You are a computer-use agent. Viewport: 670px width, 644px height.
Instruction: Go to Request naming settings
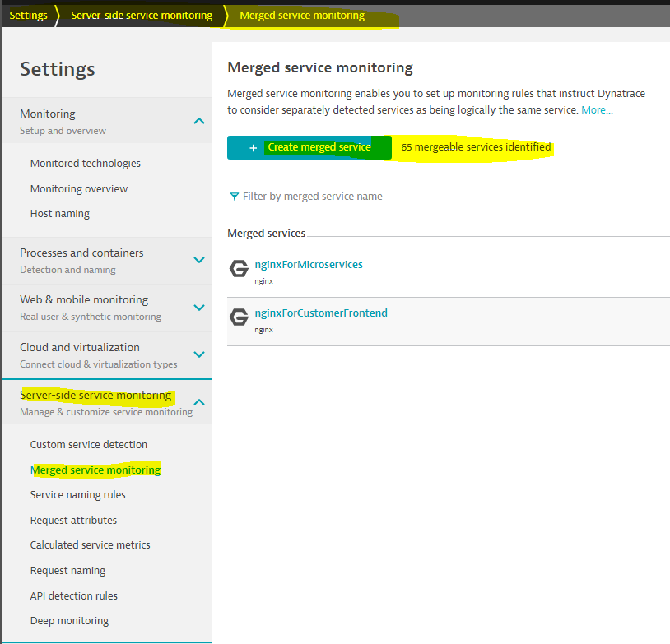coord(67,571)
